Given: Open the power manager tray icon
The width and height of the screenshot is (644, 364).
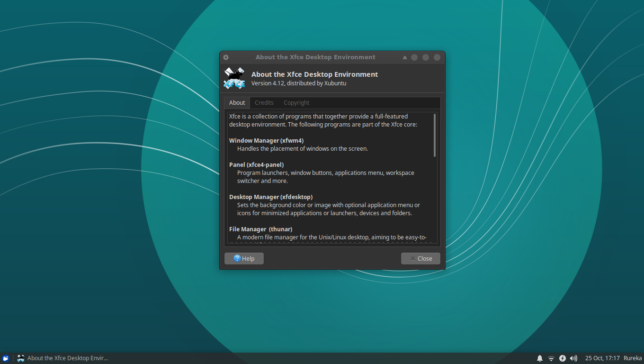Looking at the screenshot, I should coord(563,358).
